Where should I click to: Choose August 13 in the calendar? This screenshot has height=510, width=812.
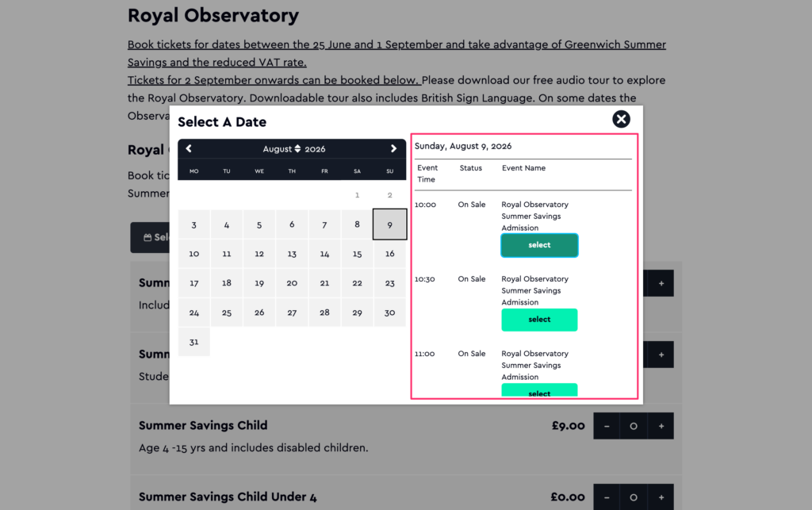click(x=292, y=254)
